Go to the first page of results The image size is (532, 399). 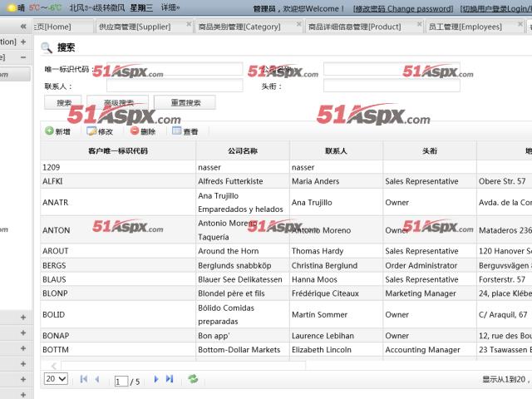click(83, 379)
